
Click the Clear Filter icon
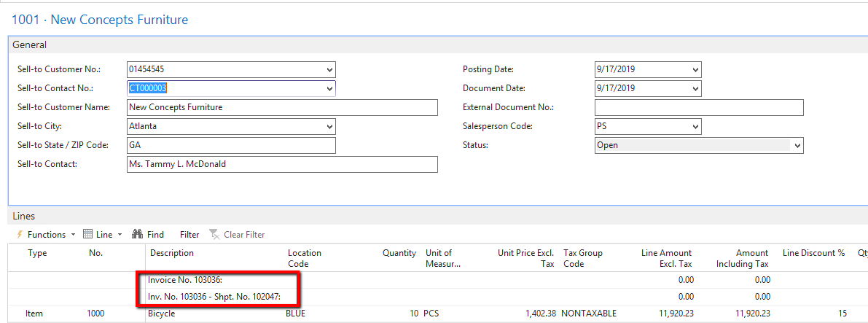click(x=214, y=235)
